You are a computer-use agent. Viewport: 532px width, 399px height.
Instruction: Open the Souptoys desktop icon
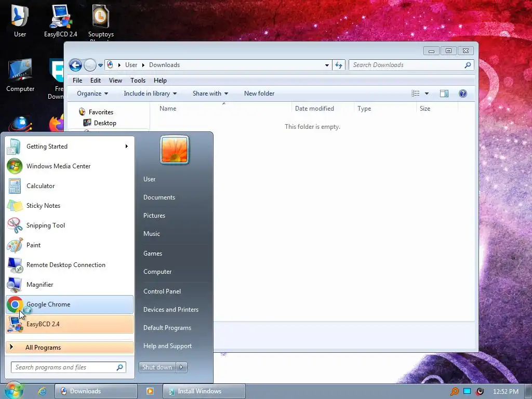pyautogui.click(x=101, y=21)
